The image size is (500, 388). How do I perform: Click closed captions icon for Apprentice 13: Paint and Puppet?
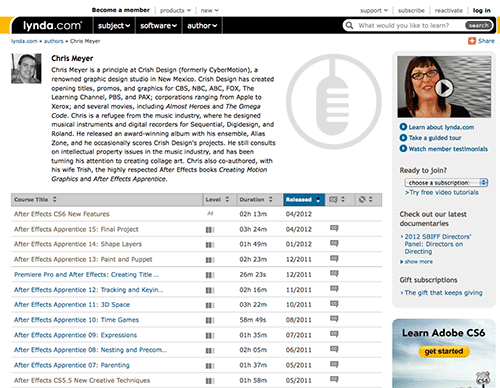coord(334,258)
